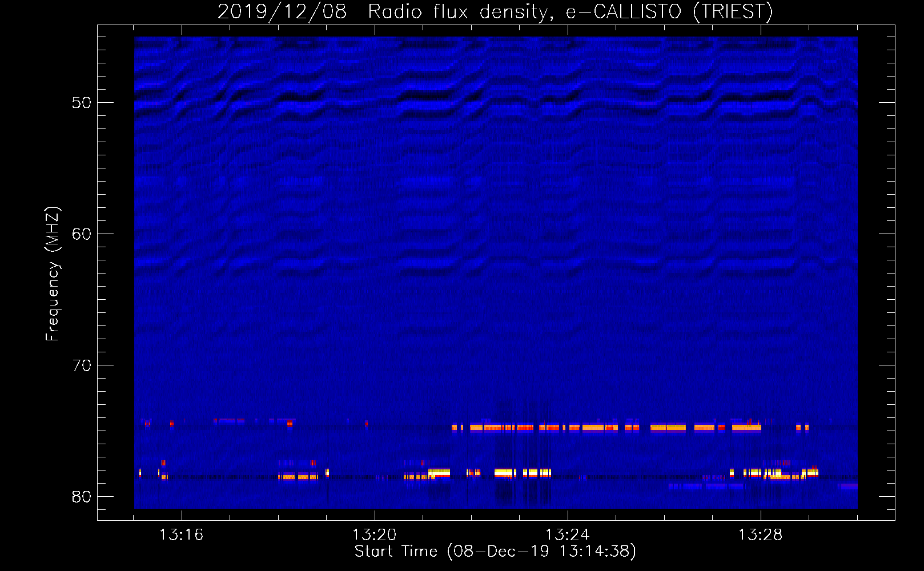Click the 13:24 time tick label
Viewport: 924px width, 571px height.
tap(567, 535)
